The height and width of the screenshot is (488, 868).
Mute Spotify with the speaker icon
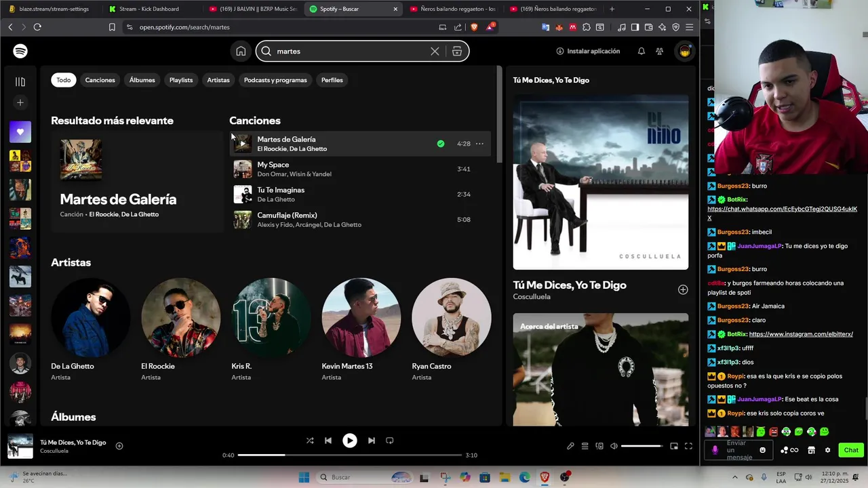(x=614, y=446)
